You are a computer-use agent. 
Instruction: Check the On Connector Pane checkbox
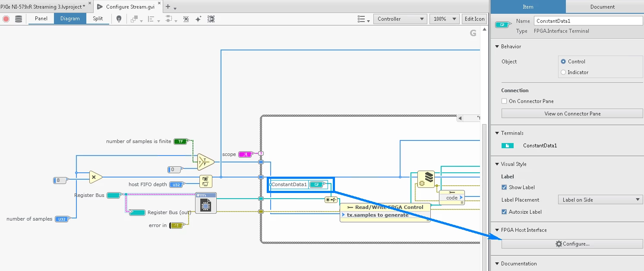pos(504,101)
